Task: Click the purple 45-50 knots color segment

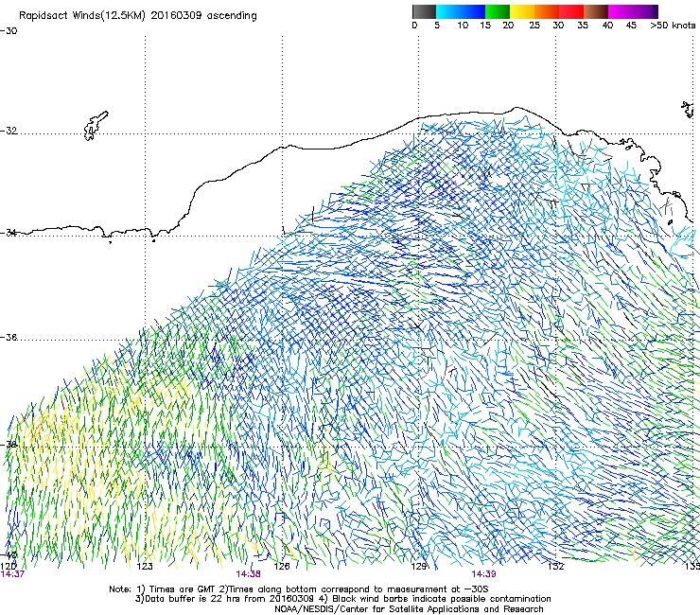Action: pos(645,11)
